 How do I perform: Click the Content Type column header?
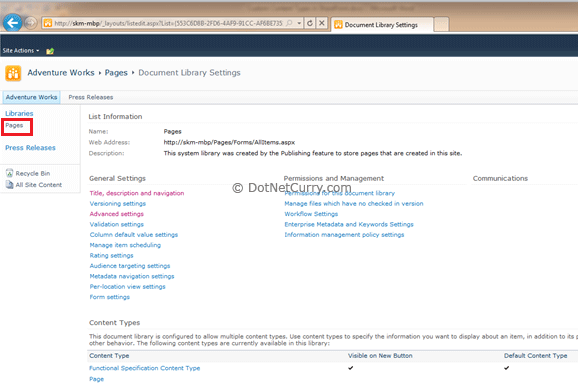point(109,356)
